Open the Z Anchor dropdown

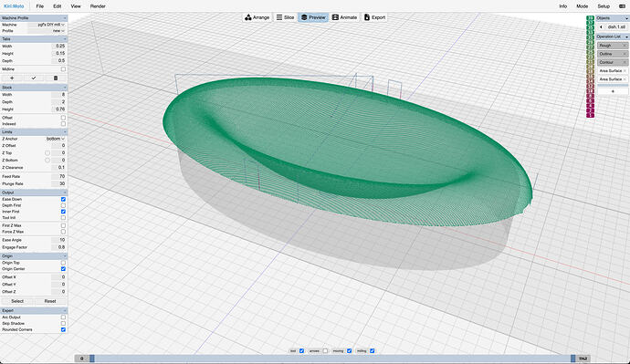(x=55, y=139)
